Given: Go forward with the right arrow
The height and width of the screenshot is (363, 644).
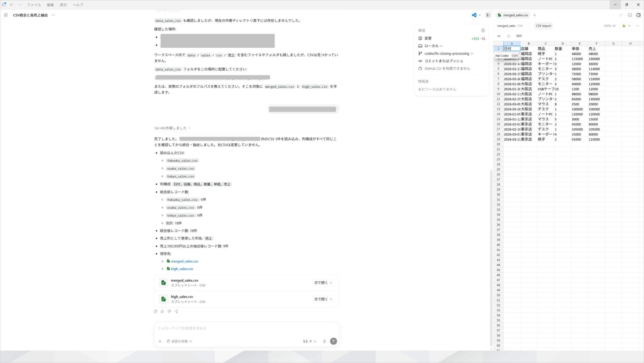Looking at the screenshot, I should tap(20, 5).
